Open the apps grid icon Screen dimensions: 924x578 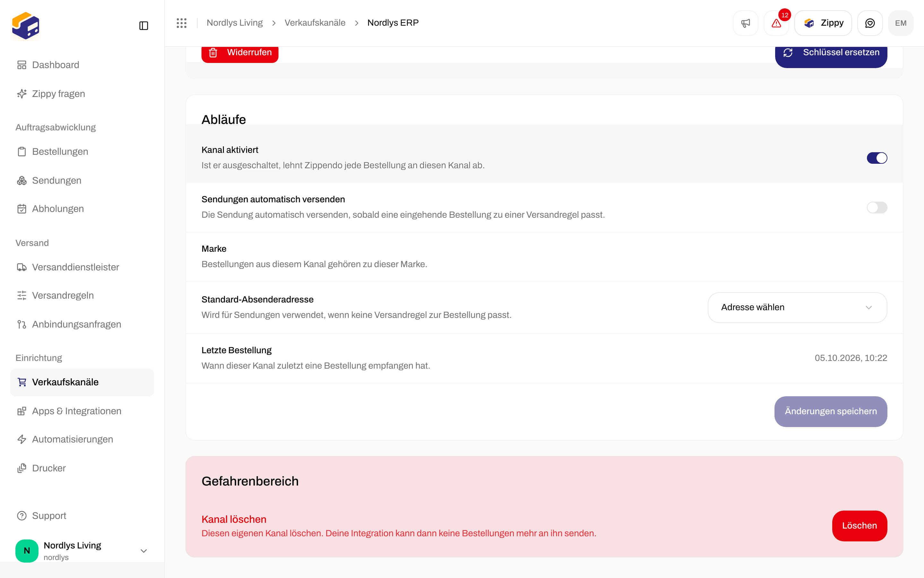pos(182,23)
